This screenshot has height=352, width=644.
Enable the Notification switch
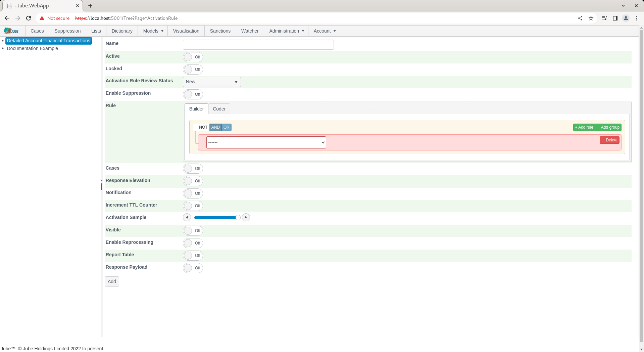[x=193, y=193]
